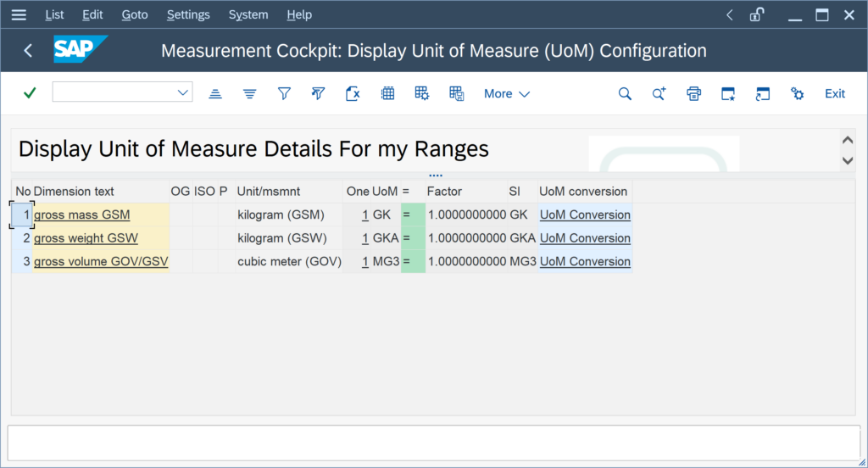Click the Exit button
The image size is (868, 468).
click(835, 93)
